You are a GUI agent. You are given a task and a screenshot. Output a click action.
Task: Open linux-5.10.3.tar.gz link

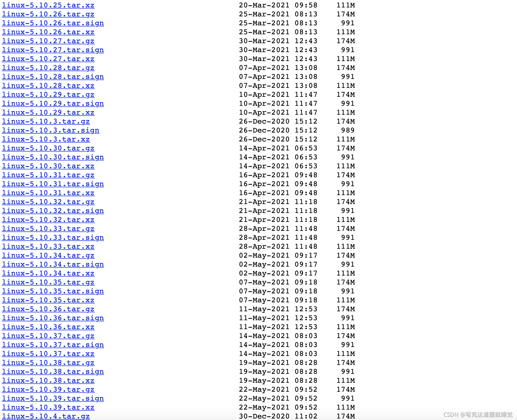pyautogui.click(x=46, y=122)
